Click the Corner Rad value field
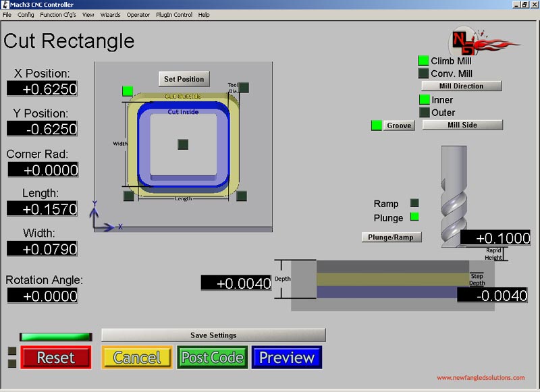Image resolution: width=540 pixels, height=392 pixels. coord(43,169)
